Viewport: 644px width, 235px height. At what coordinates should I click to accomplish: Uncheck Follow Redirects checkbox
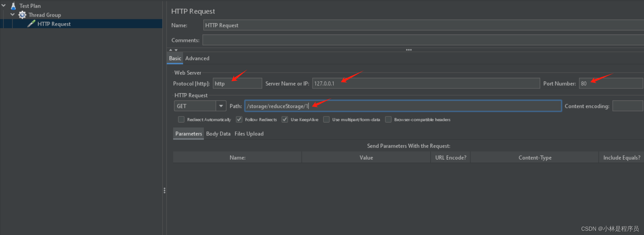pos(239,119)
